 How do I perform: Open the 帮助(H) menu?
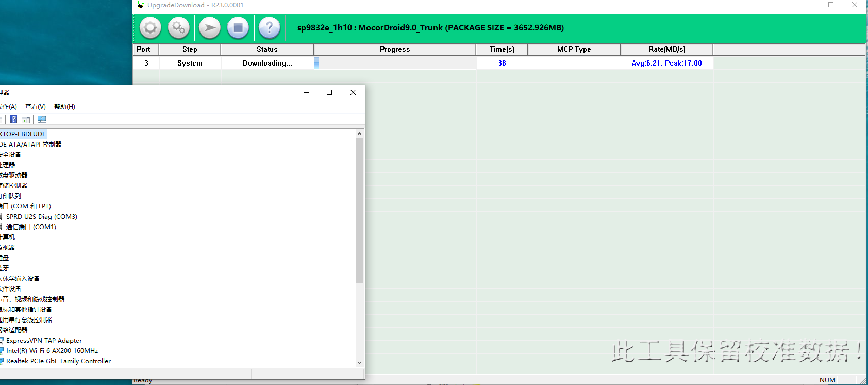[x=64, y=107]
